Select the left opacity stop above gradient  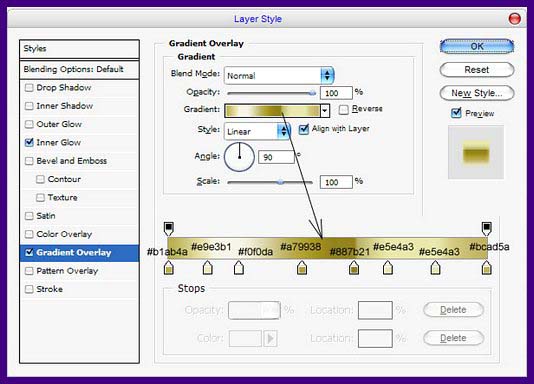[169, 228]
